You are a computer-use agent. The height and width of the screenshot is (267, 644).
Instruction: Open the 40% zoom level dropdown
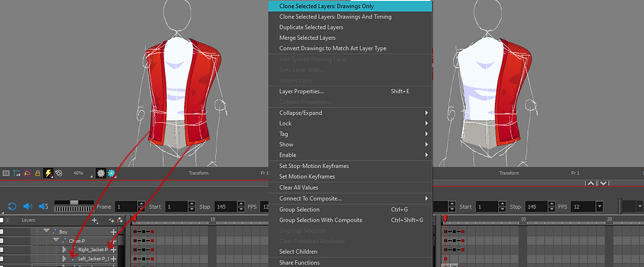click(91, 176)
